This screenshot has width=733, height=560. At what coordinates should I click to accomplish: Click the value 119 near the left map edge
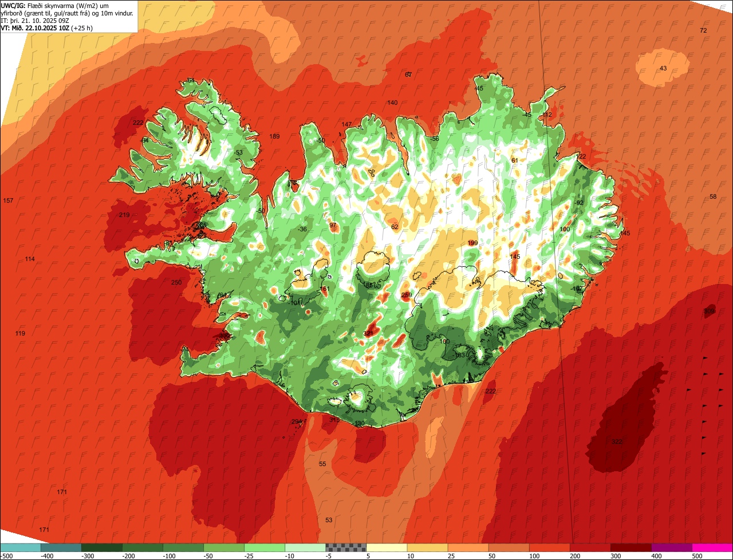click(20, 333)
